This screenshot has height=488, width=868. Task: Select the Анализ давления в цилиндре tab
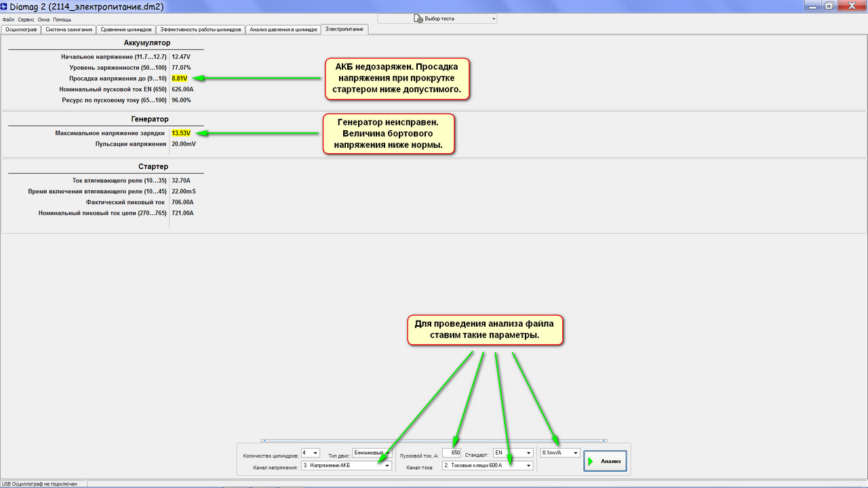283,30
